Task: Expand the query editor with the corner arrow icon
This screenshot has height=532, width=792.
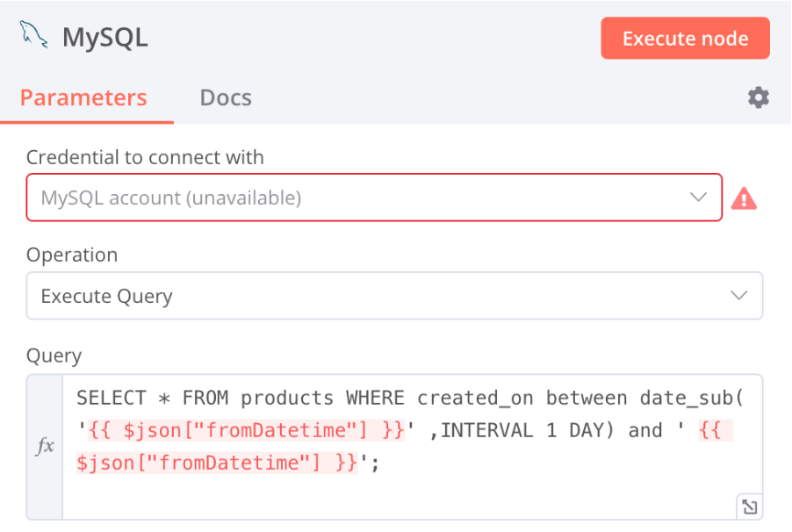Action: [x=748, y=506]
